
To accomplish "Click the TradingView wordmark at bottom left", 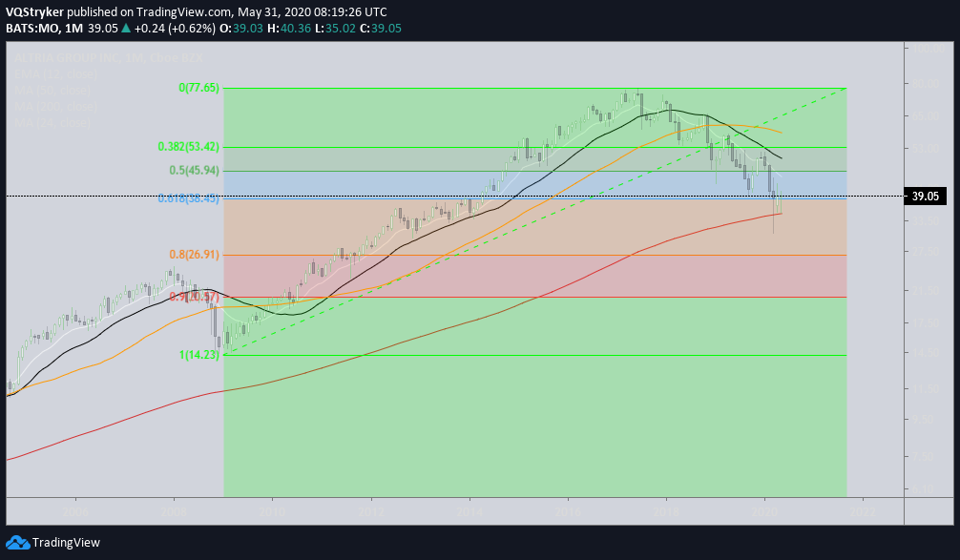I will [66, 543].
